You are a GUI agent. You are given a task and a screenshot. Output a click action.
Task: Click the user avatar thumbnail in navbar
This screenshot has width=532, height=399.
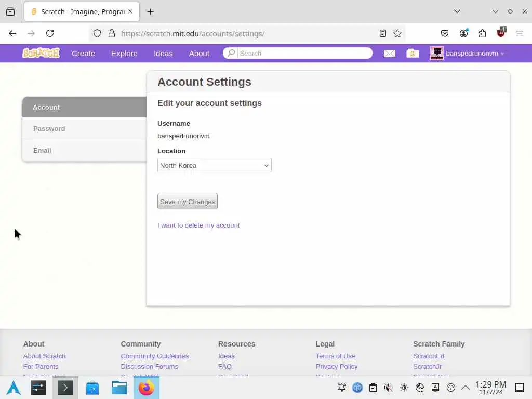436,54
